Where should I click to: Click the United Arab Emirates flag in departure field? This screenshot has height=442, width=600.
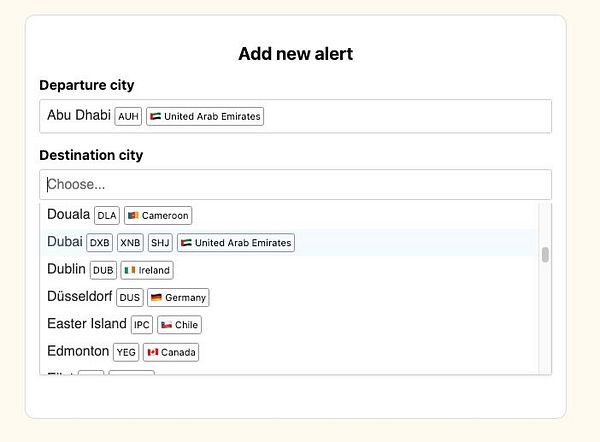click(155, 117)
